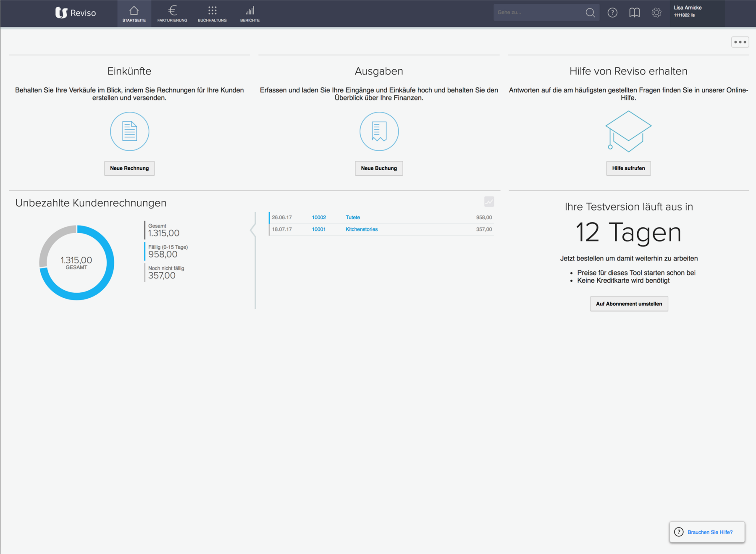756x554 pixels.
Task: Open invoice number 10002
Action: click(x=319, y=218)
